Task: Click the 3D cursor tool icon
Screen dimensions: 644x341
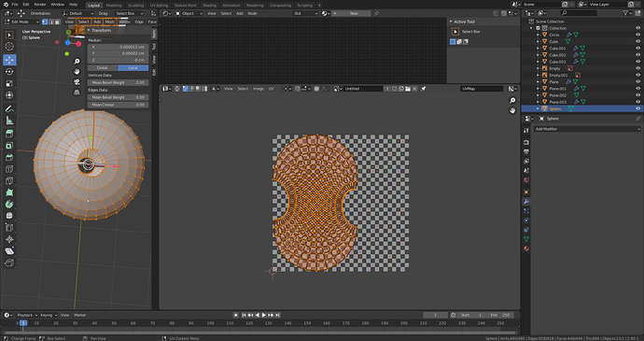Action: pos(9,47)
